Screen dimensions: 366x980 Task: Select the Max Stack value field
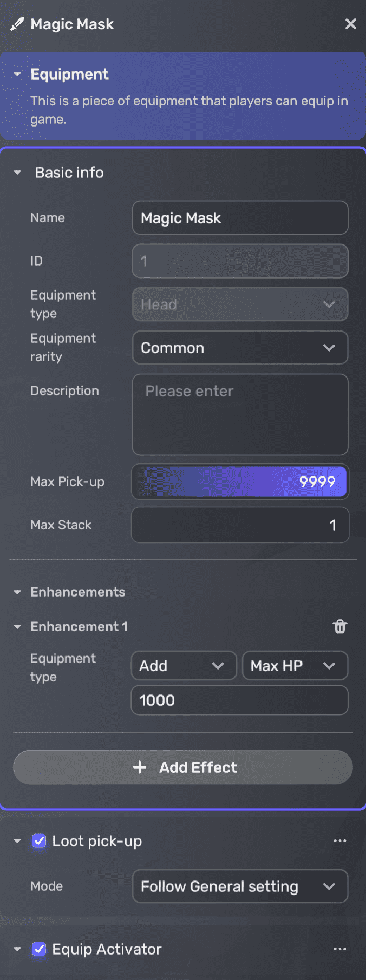pyautogui.click(x=240, y=525)
